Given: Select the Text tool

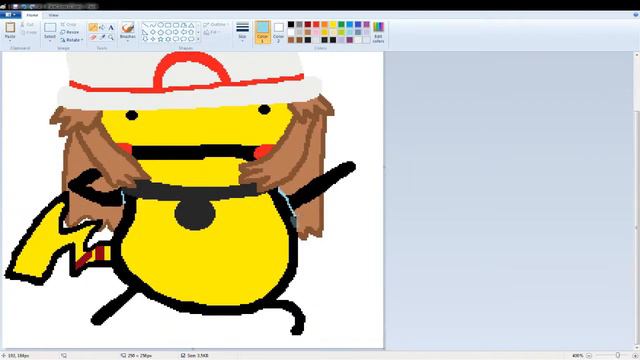Looking at the screenshot, I should (111, 27).
